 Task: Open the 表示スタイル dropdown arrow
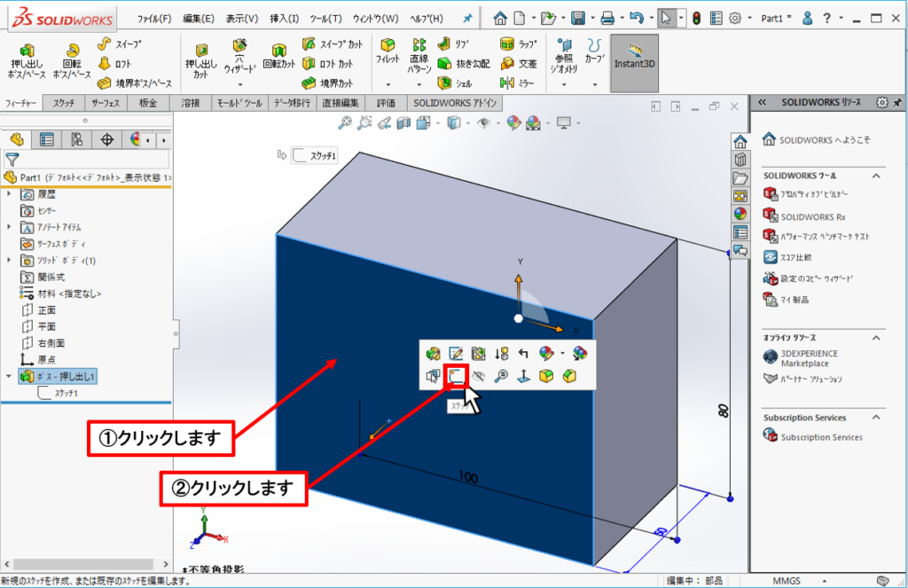pyautogui.click(x=468, y=122)
